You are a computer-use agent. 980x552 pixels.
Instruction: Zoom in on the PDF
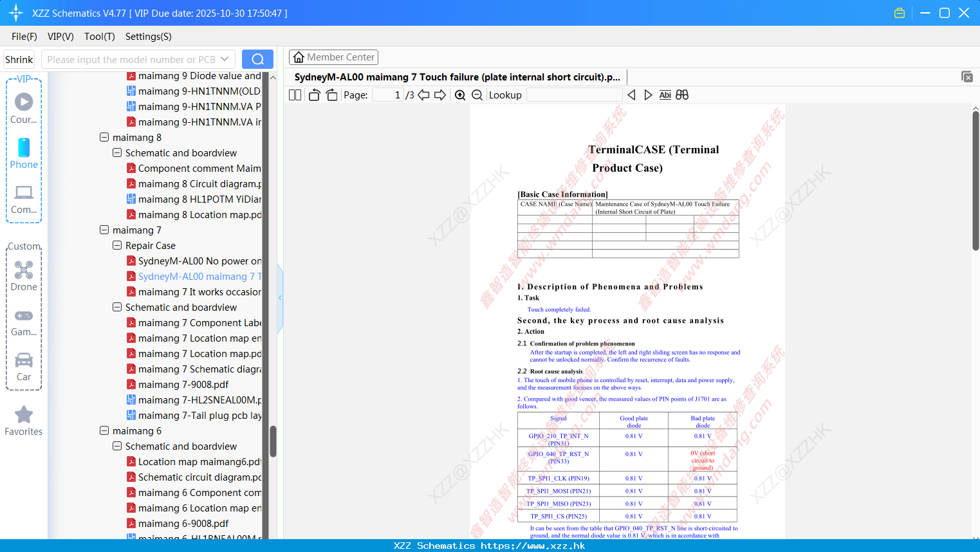460,95
